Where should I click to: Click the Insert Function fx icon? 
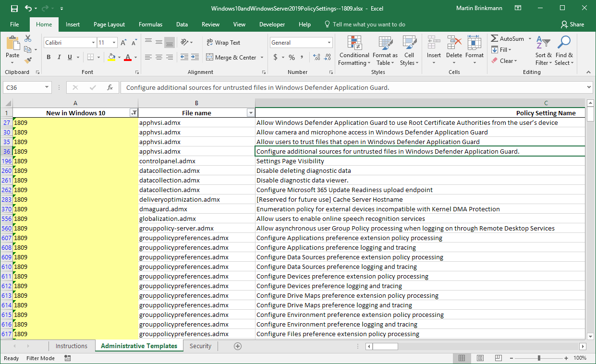pyautogui.click(x=110, y=87)
